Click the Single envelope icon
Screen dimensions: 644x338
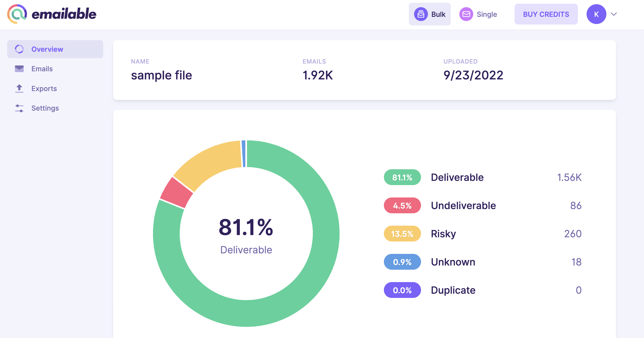coord(466,14)
